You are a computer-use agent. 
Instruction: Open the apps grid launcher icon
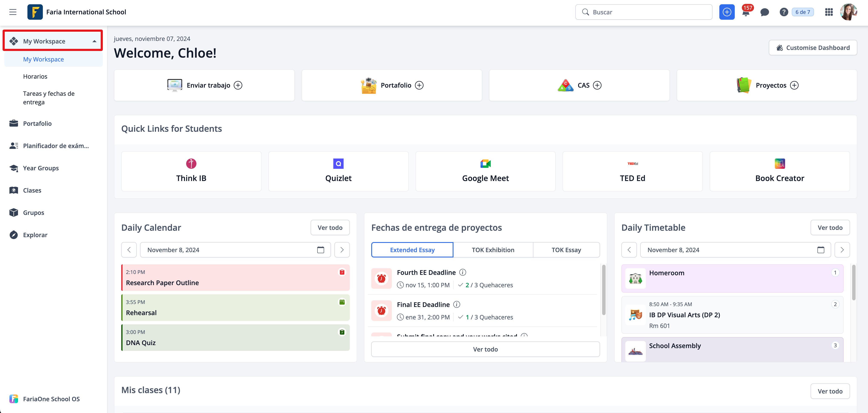tap(829, 12)
